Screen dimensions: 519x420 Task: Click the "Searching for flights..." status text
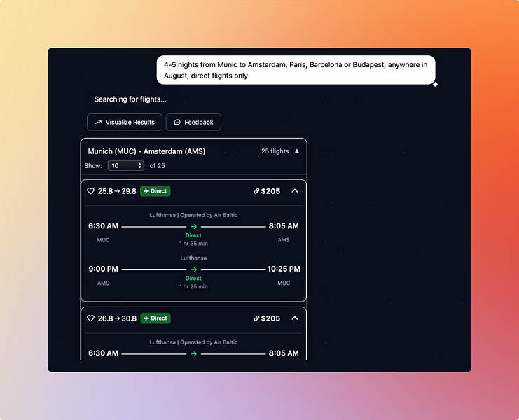130,99
